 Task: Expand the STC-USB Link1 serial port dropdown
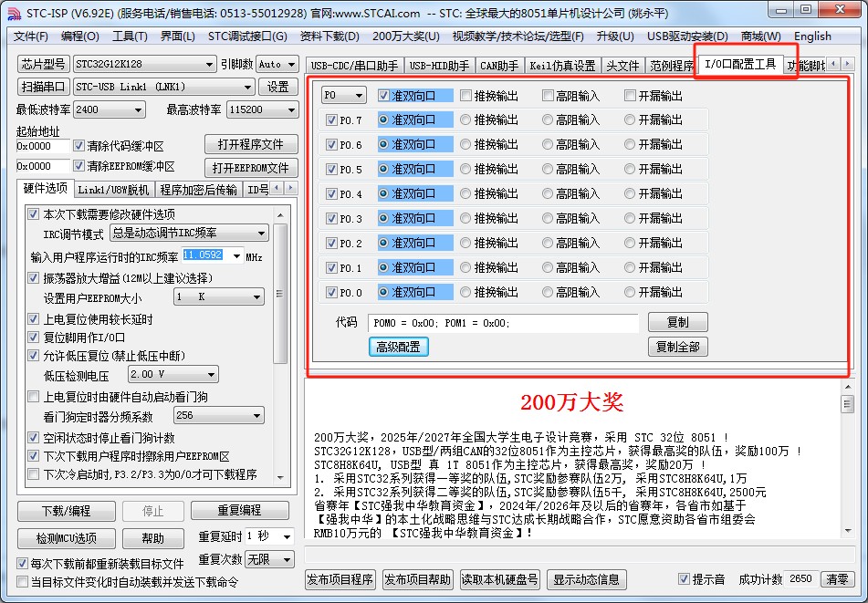(x=248, y=87)
